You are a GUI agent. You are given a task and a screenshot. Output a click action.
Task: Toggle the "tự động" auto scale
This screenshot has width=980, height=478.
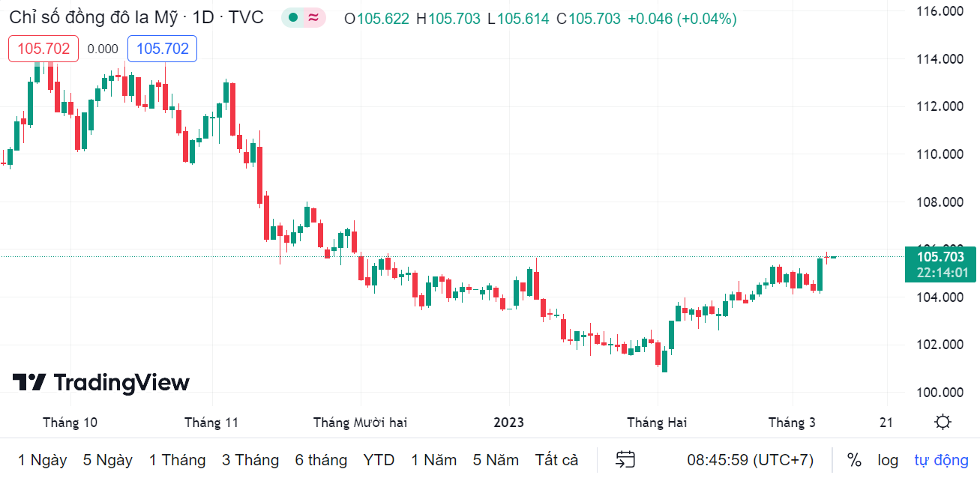coord(941,459)
